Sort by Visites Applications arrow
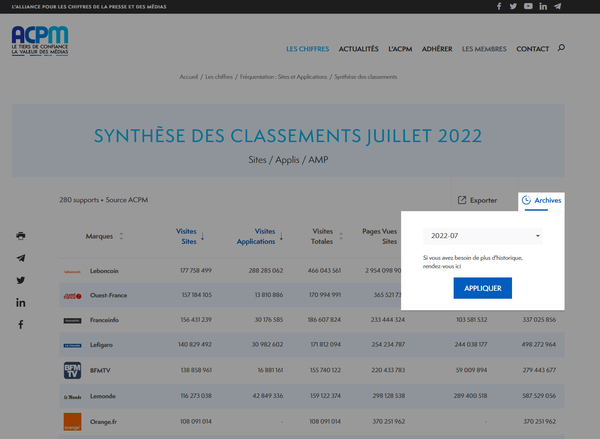The height and width of the screenshot is (439, 600). 281,236
